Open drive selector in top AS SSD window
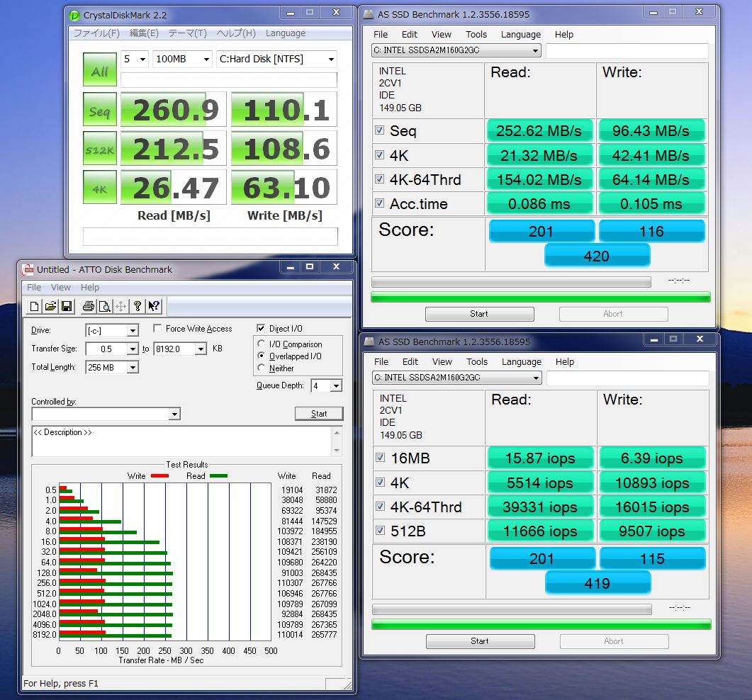 coord(456,50)
